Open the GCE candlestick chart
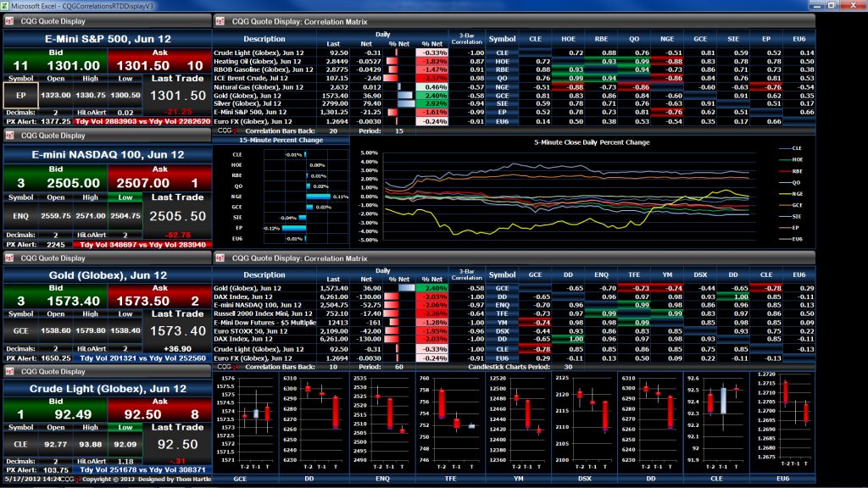Image resolution: width=868 pixels, height=488 pixels. click(x=246, y=422)
